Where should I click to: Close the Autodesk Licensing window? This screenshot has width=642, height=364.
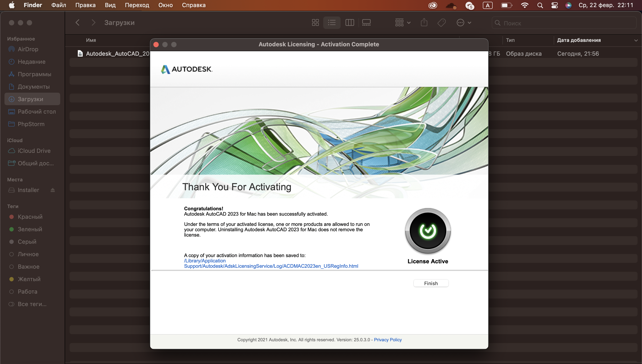156,45
